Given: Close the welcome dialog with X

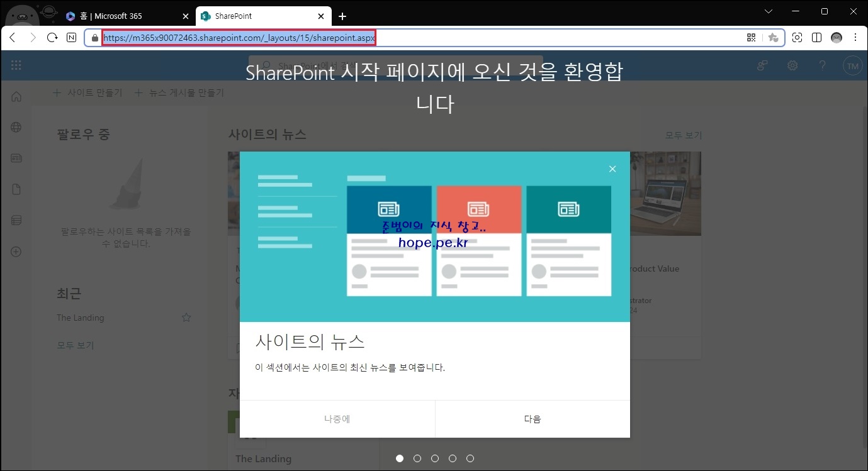Looking at the screenshot, I should click(x=612, y=169).
